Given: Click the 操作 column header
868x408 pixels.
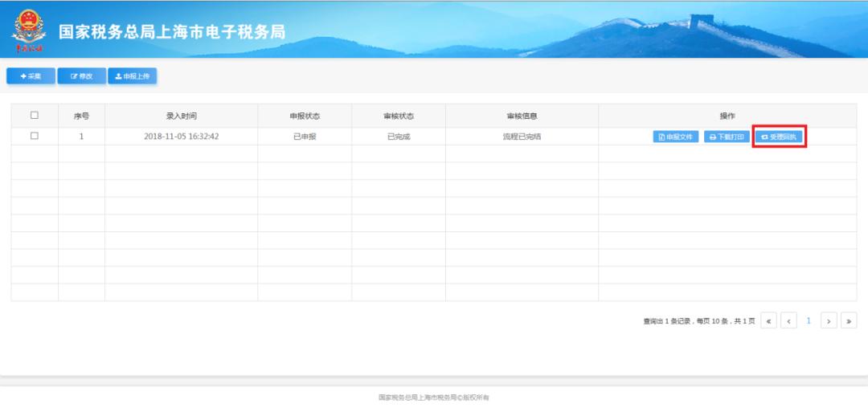Looking at the screenshot, I should point(727,116).
